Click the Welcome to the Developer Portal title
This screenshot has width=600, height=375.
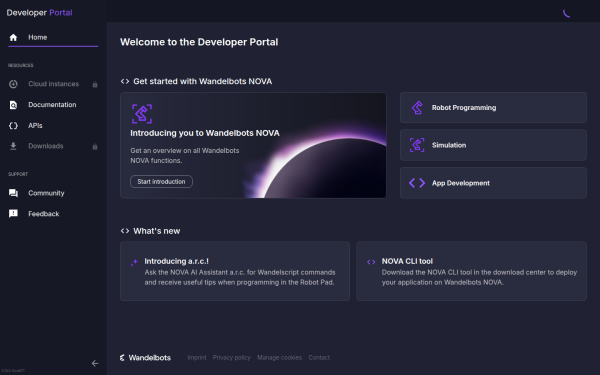(x=199, y=42)
